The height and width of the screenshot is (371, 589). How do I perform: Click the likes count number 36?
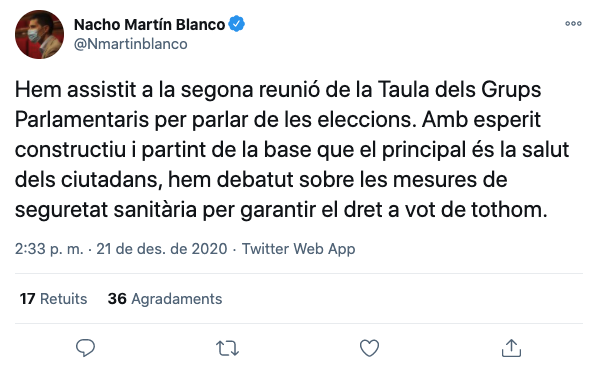click(x=117, y=299)
